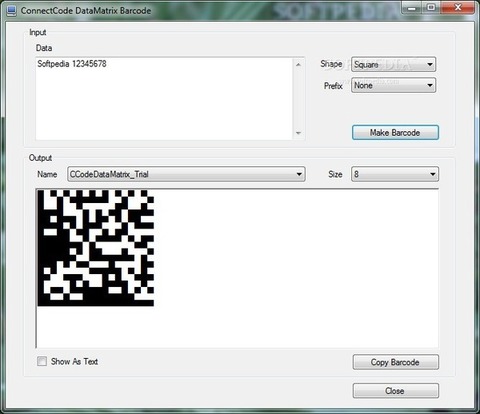Click the Data text scroll up arrow
Viewport: 480px width, 414px height.
298,64
